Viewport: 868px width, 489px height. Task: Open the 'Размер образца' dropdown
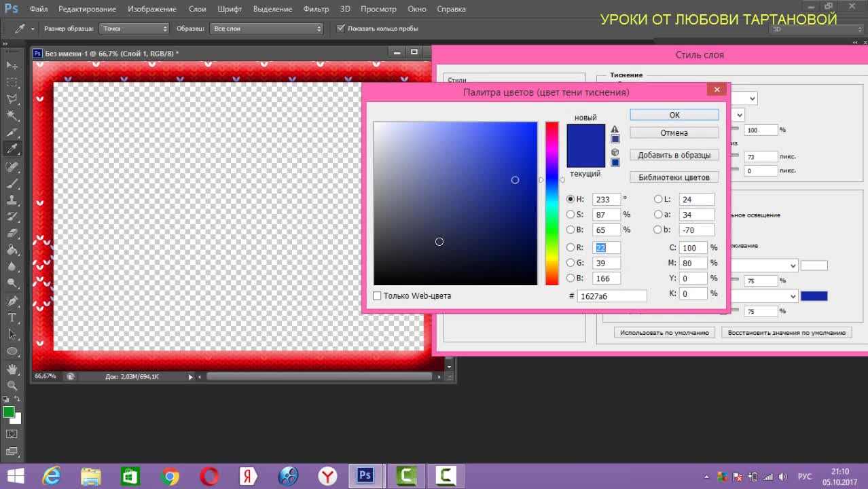pos(134,29)
